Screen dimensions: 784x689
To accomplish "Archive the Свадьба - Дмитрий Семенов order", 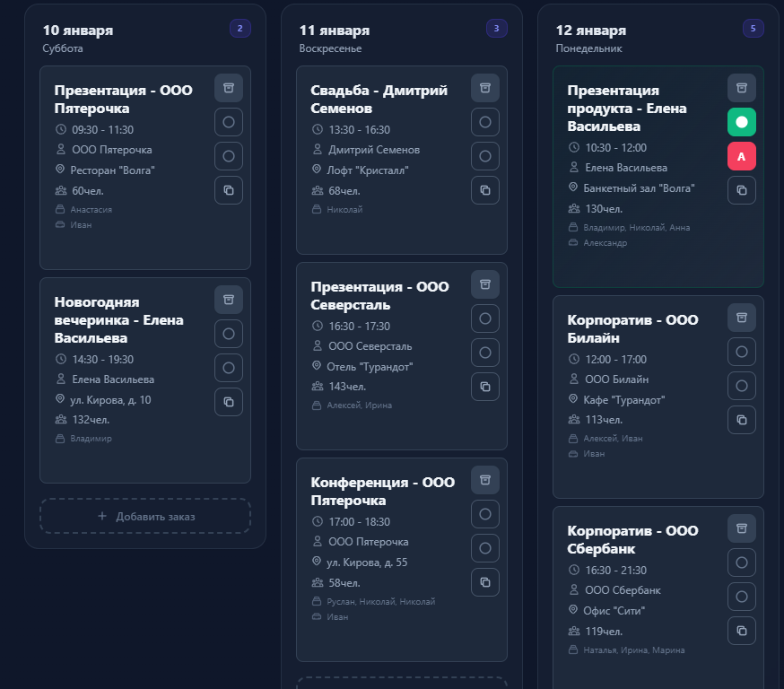I will coord(485,88).
